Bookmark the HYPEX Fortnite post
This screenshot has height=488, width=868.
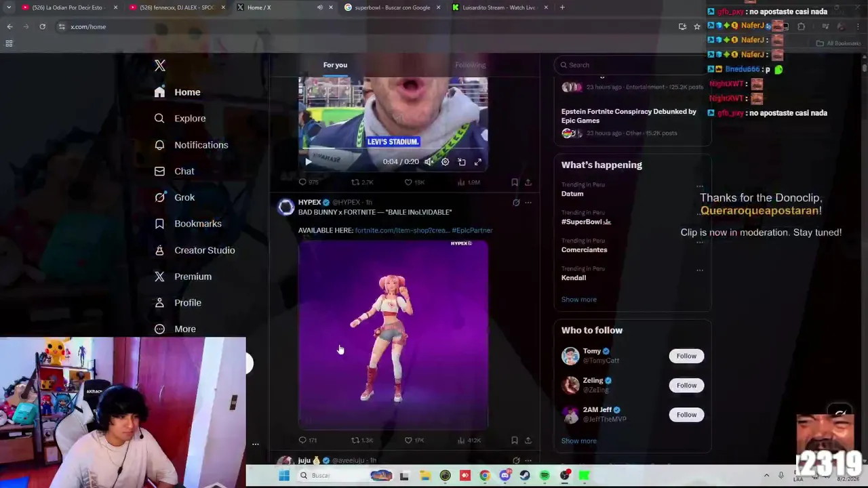coord(515,441)
